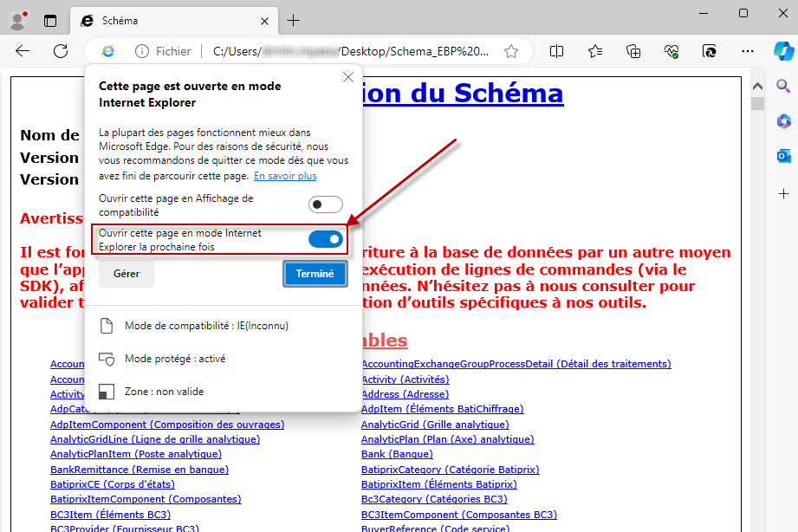Open BC3ItemComponent (Composantes BC3) link
Image resolution: width=798 pixels, height=532 pixels.
coord(459,515)
